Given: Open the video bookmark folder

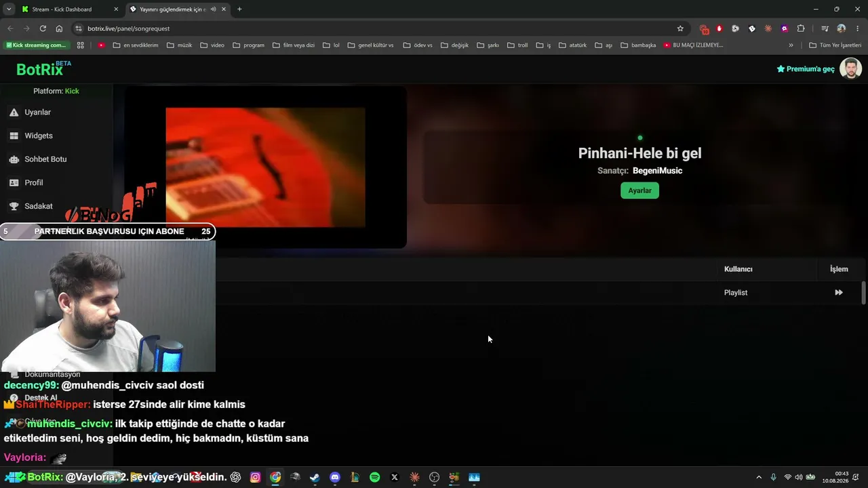Looking at the screenshot, I should pyautogui.click(x=212, y=45).
